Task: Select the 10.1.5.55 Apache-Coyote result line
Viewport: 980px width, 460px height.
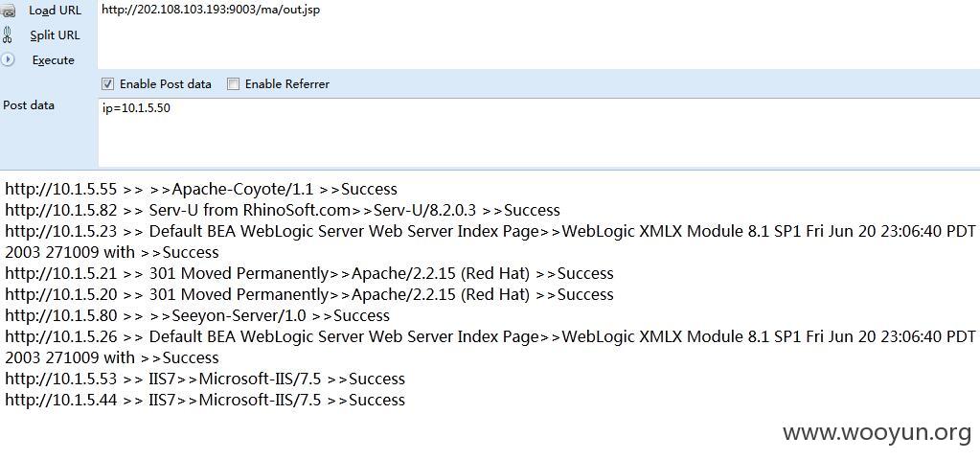Action: point(201,189)
